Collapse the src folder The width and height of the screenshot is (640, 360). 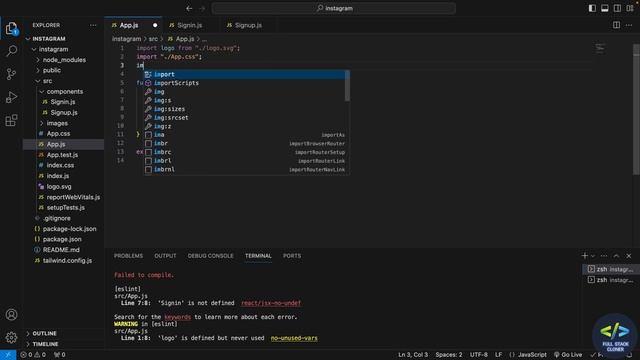[64, 81]
